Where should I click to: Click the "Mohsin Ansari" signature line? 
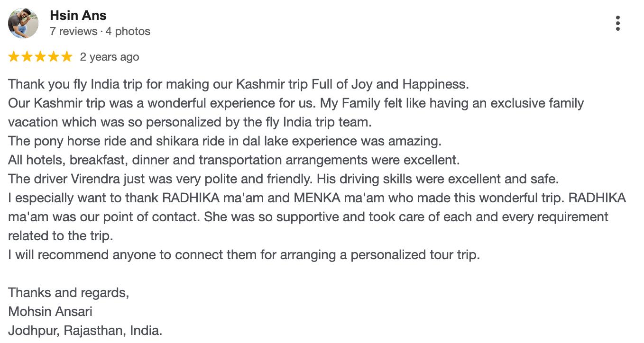(50, 312)
